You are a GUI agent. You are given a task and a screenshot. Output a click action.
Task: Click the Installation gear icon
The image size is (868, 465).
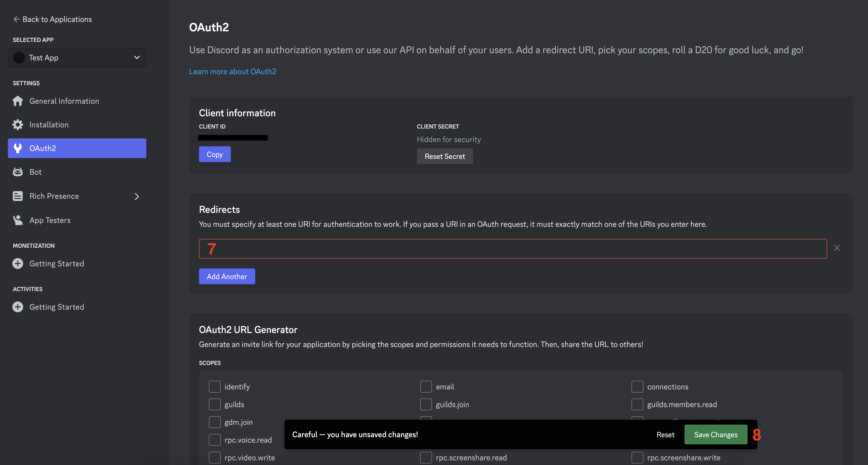point(17,125)
